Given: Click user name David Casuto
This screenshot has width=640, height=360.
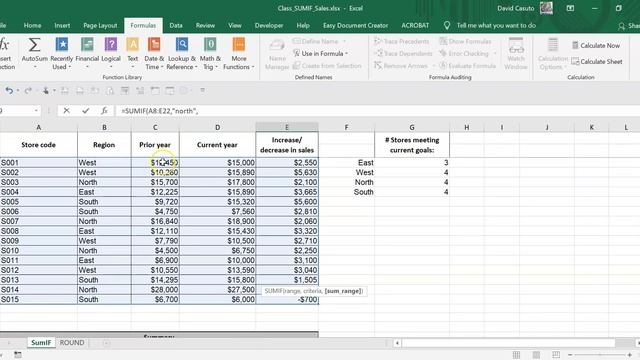Looking at the screenshot, I should click(x=516, y=8).
